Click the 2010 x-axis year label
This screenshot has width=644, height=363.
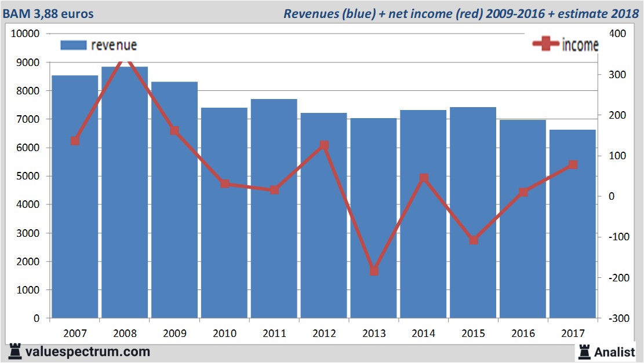[x=224, y=333]
